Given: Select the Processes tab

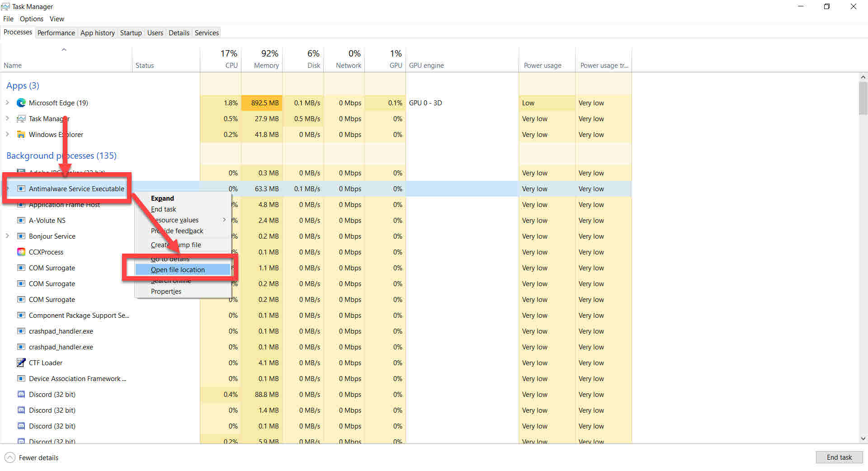Looking at the screenshot, I should 18,32.
